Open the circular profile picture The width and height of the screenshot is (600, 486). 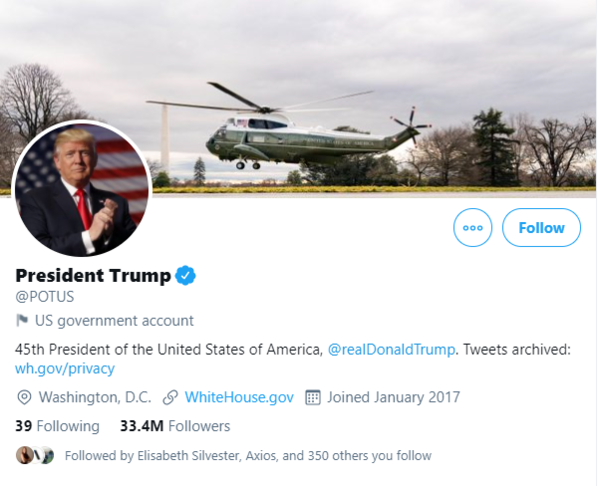(82, 190)
